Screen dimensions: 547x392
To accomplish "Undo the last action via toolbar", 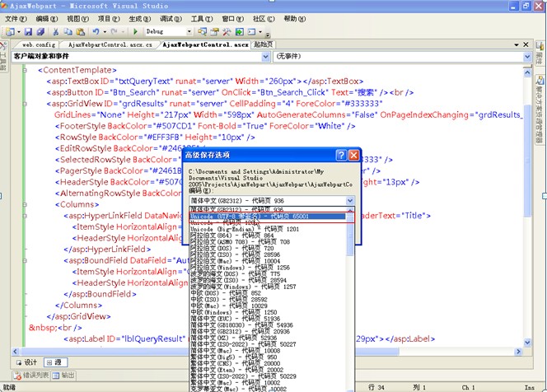I will (96, 32).
